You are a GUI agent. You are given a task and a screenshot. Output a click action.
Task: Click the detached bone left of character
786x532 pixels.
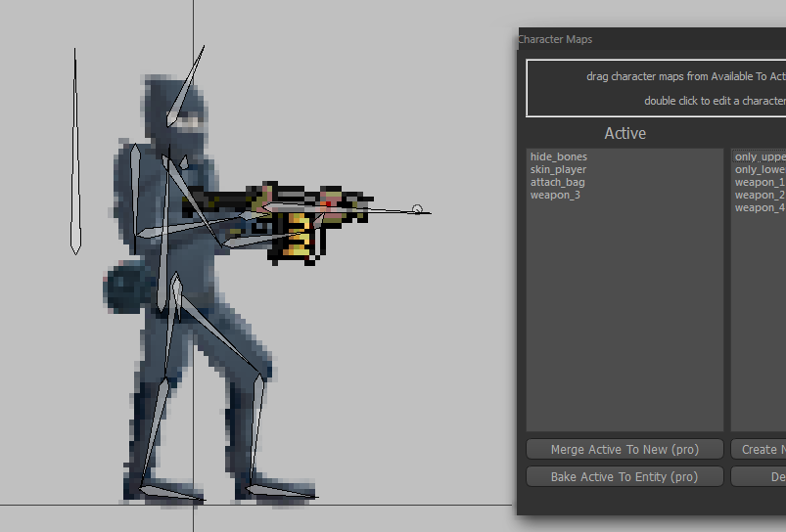tap(75, 151)
